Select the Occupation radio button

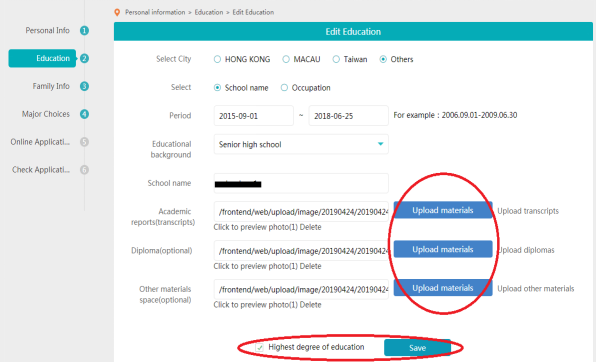[284, 88]
